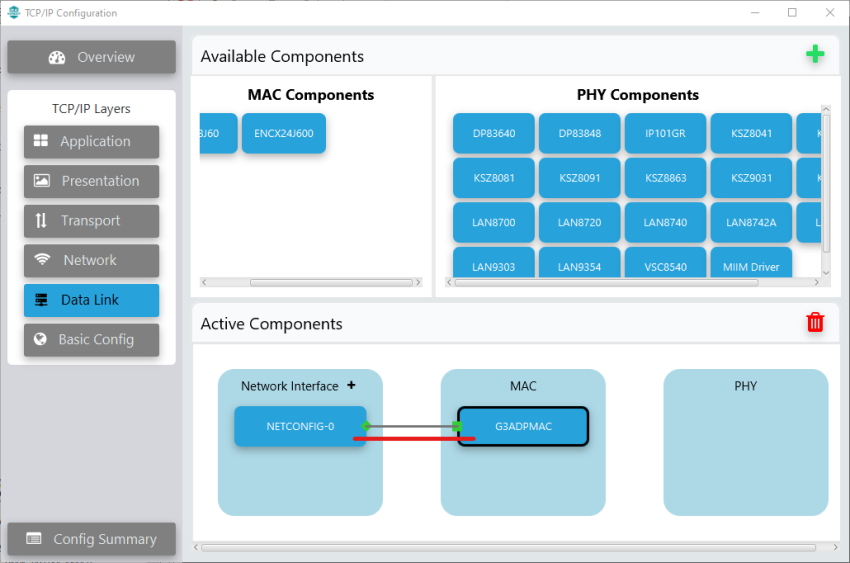850x563 pixels.
Task: Minimize the TCP/IP Configuration window
Action: click(x=755, y=12)
